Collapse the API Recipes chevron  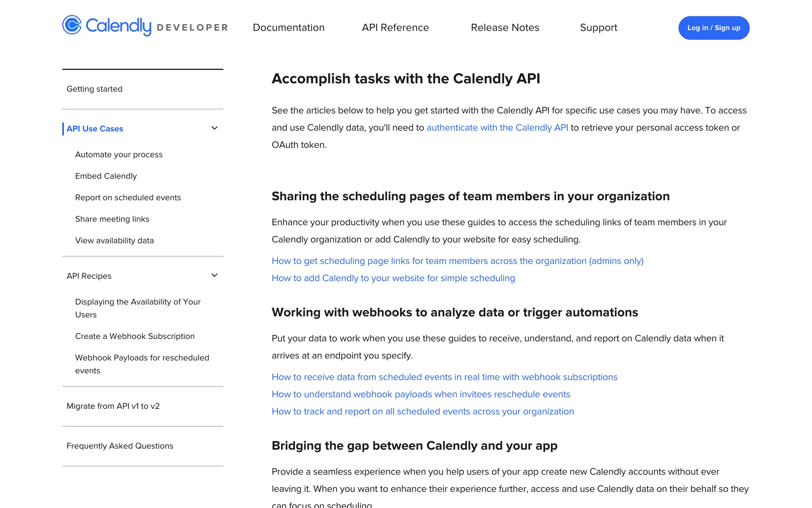coord(214,276)
